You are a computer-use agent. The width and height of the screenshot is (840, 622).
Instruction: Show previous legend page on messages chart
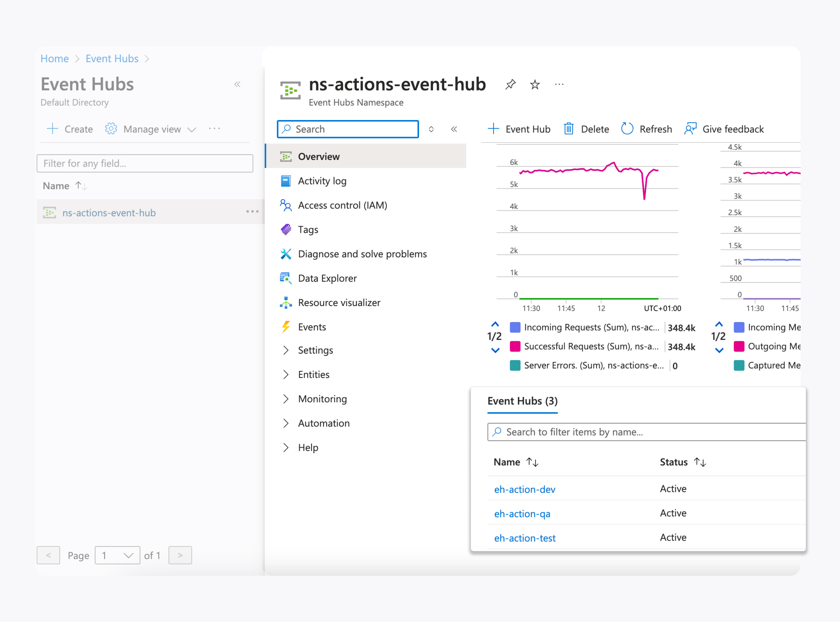[x=719, y=324]
